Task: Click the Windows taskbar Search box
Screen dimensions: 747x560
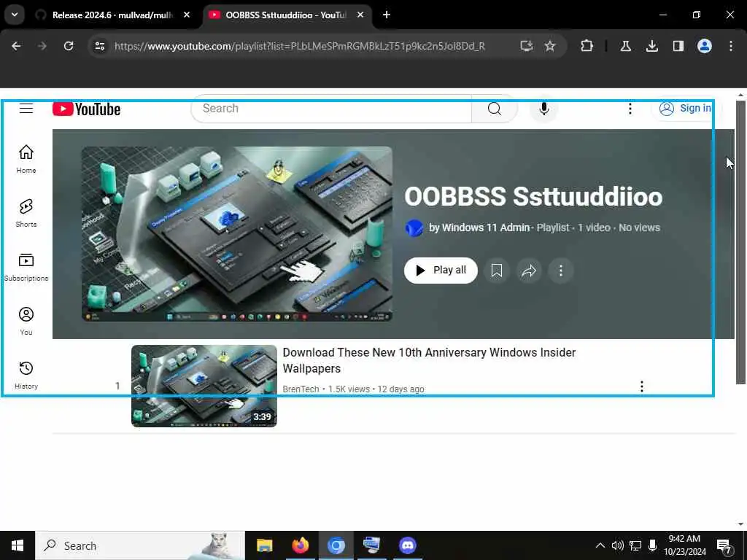Action: [140, 545]
